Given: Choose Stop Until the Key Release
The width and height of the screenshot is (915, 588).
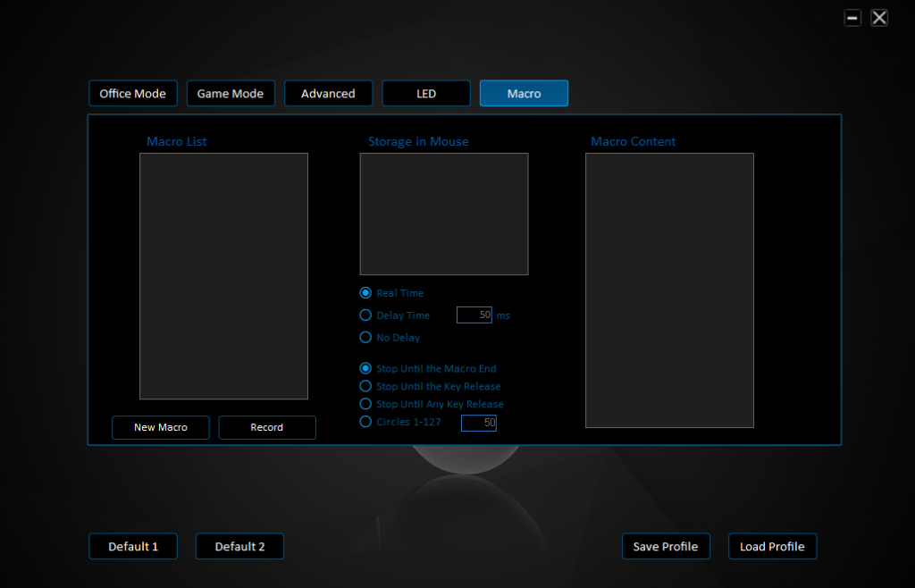Looking at the screenshot, I should point(365,386).
